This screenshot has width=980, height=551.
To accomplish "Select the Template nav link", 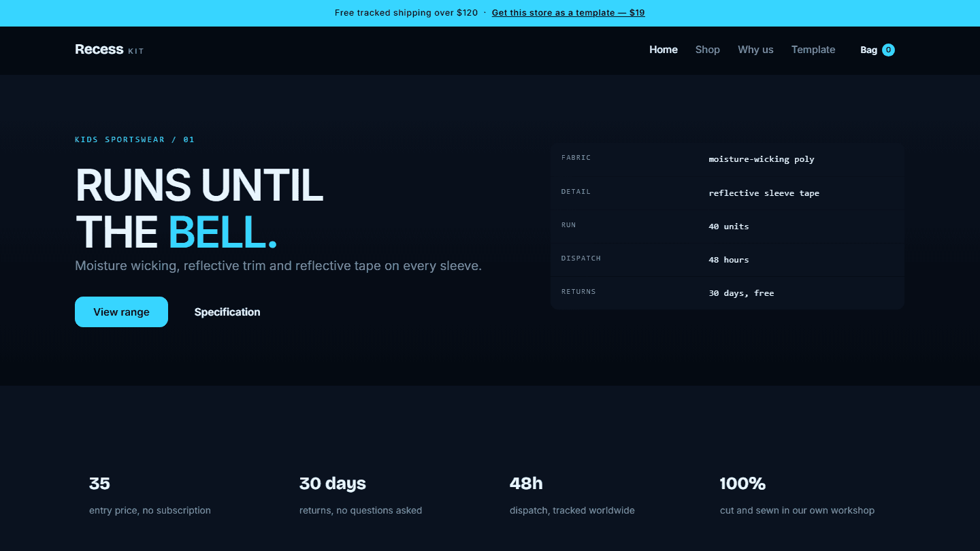I will click(x=813, y=50).
